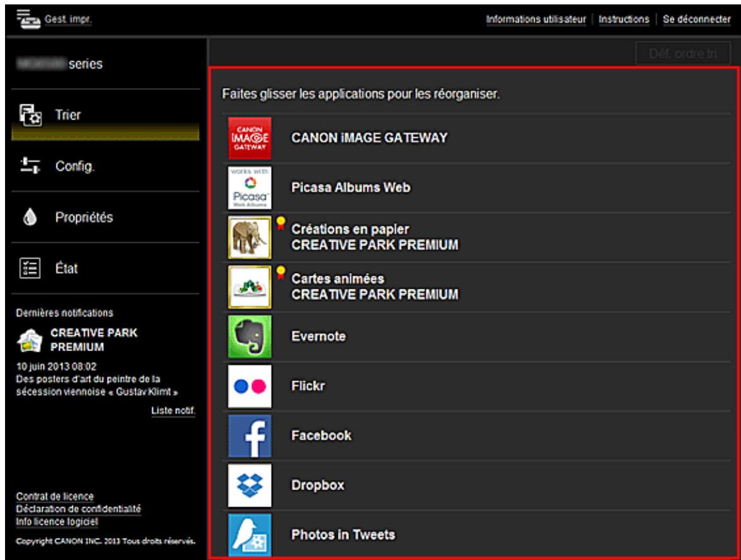Open Informations utilisateur
The image size is (741, 560).
coord(536,20)
